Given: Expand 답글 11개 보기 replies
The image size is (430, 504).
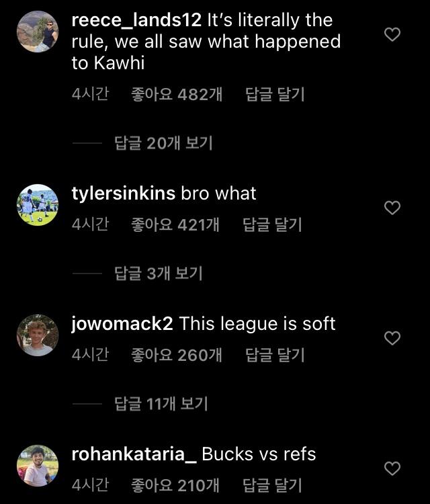Looking at the screenshot, I should [161, 404].
